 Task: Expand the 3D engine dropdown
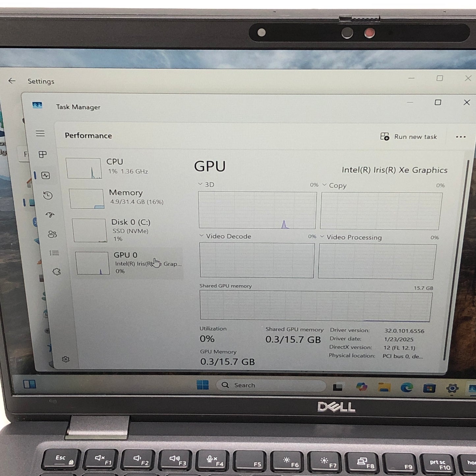pyautogui.click(x=200, y=184)
